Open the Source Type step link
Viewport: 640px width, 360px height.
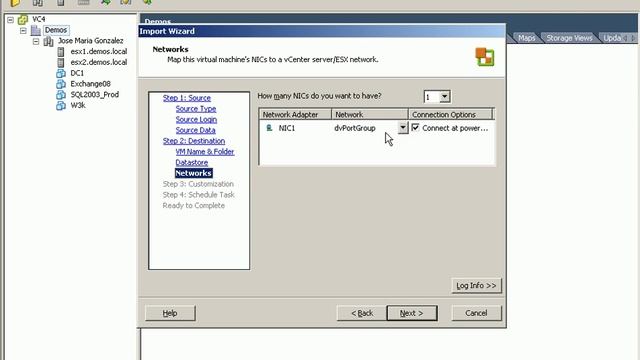click(x=196, y=109)
